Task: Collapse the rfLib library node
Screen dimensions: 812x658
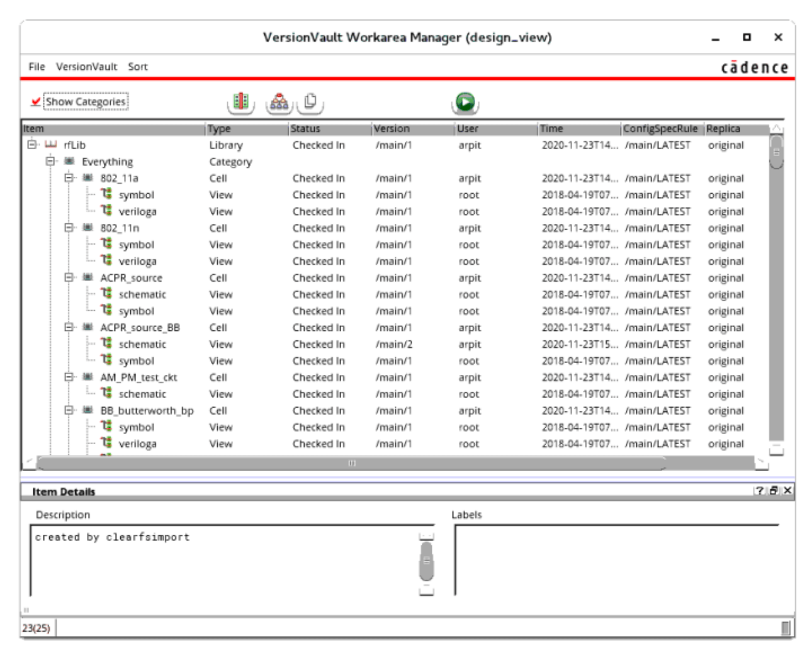Action: [32, 145]
